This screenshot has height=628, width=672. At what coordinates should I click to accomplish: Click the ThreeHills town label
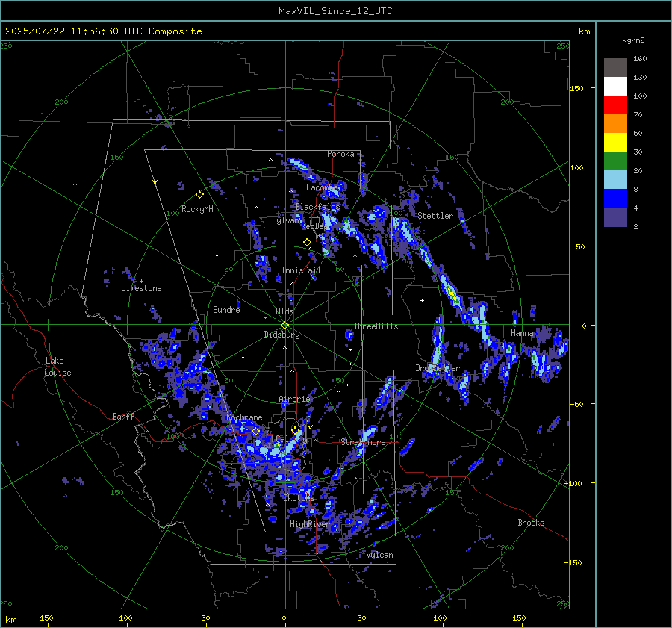pos(376,326)
